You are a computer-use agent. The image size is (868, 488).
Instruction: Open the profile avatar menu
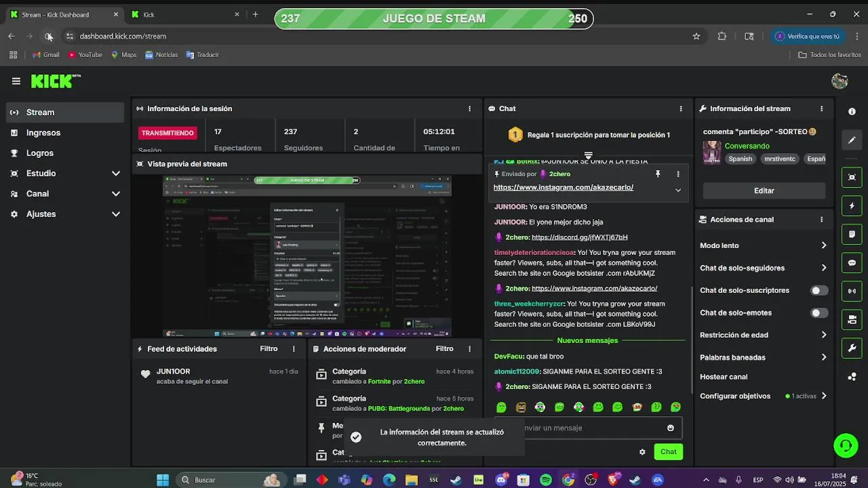tap(840, 81)
